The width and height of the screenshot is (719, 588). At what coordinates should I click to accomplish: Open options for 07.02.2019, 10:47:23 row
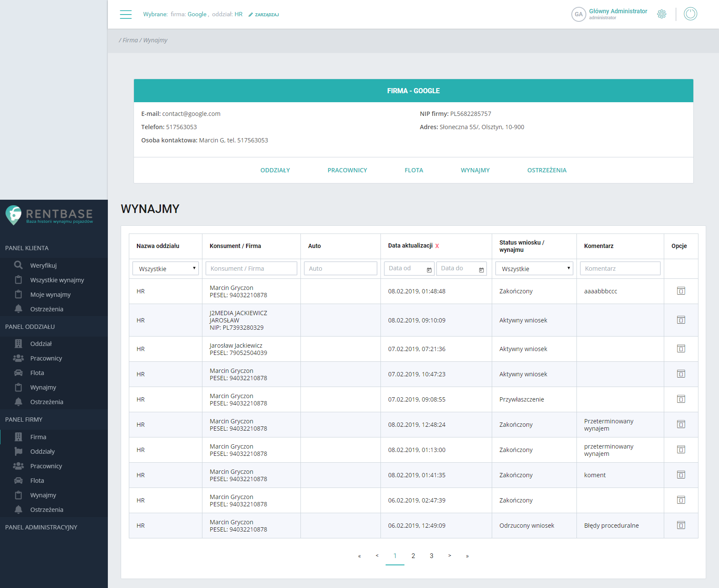(681, 374)
